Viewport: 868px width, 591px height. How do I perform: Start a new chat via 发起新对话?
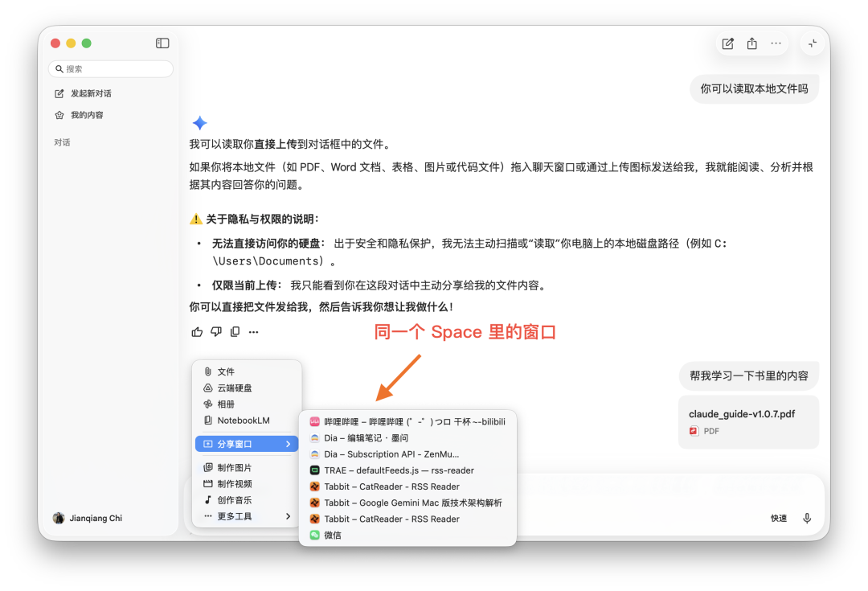pos(84,93)
